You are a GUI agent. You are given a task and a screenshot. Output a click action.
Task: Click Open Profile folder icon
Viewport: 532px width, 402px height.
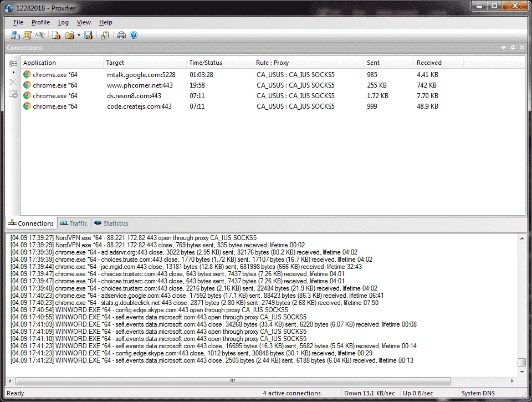coord(70,35)
